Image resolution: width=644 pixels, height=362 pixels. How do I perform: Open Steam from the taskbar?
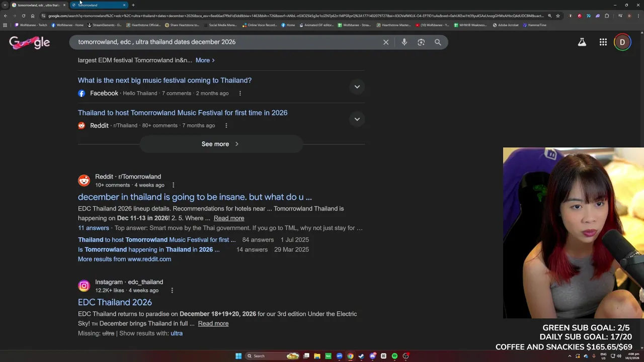click(x=361, y=356)
